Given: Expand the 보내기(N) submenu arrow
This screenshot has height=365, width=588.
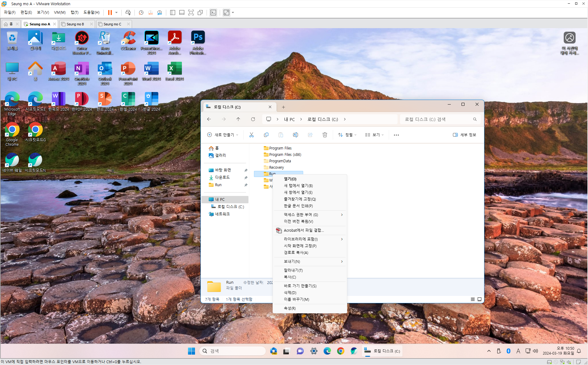Looking at the screenshot, I should 342,261.
